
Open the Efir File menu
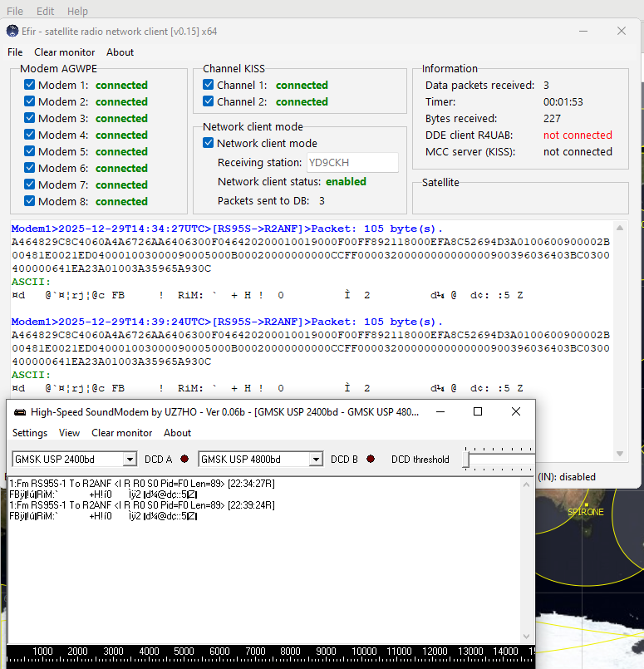click(15, 52)
